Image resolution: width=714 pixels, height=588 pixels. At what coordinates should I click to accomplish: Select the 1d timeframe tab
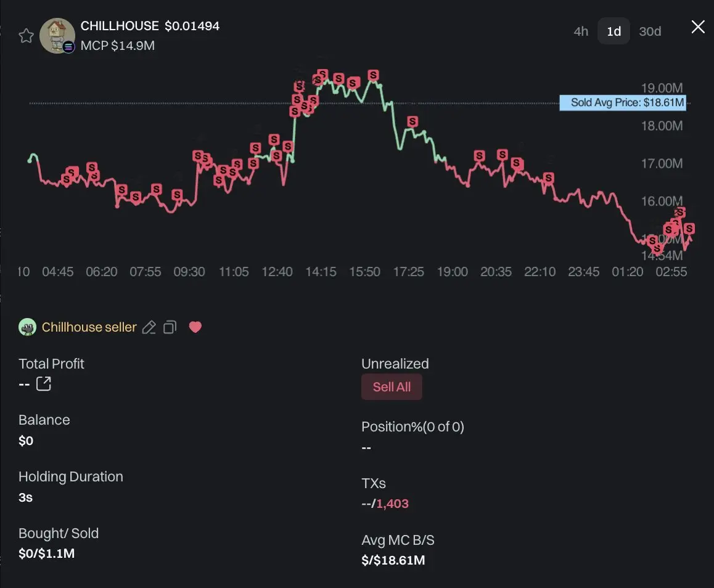614,31
